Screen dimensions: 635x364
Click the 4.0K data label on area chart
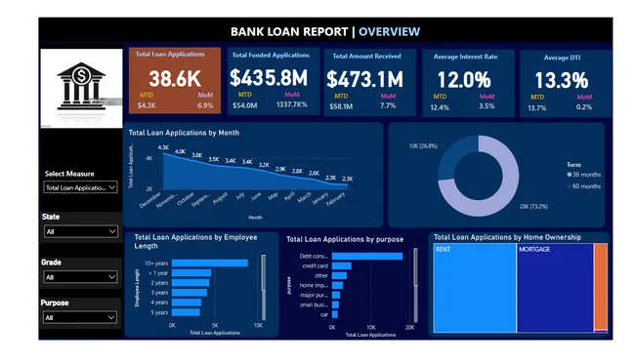pyautogui.click(x=180, y=151)
